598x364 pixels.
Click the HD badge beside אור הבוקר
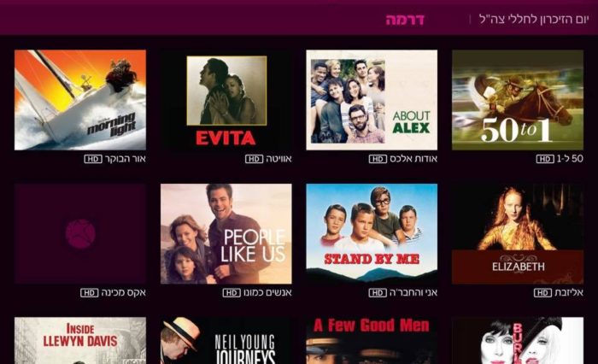[93, 159]
